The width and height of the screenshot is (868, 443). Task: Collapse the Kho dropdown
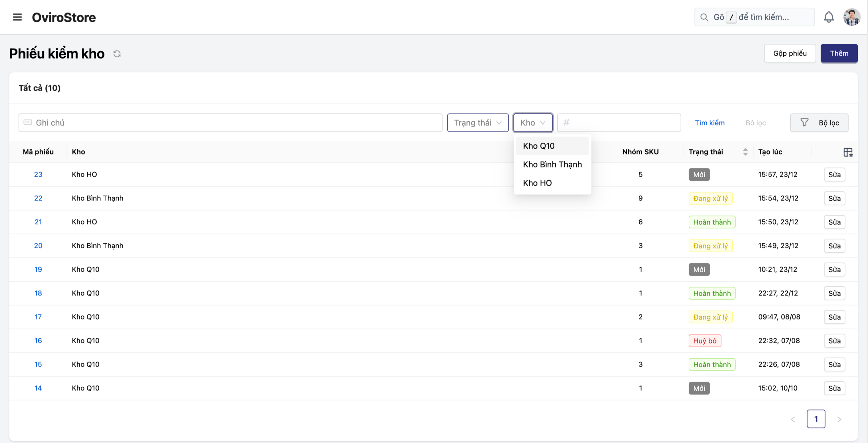533,123
